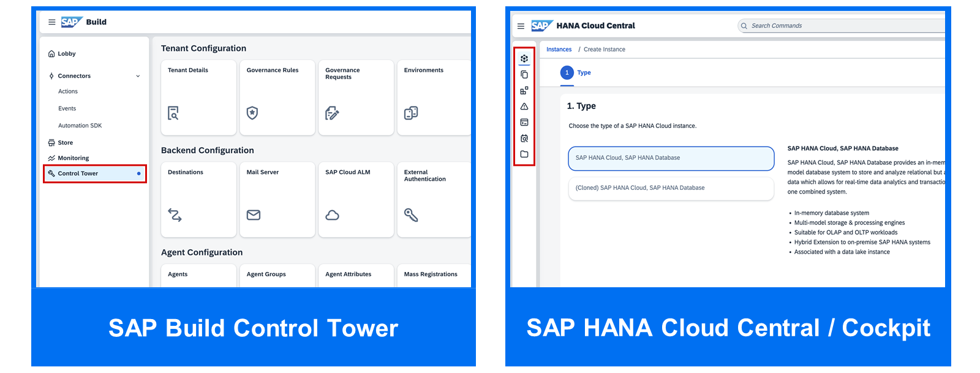This screenshot has width=980, height=373.
Task: Open the copy/pages icon in HANA sidebar
Action: tap(524, 75)
